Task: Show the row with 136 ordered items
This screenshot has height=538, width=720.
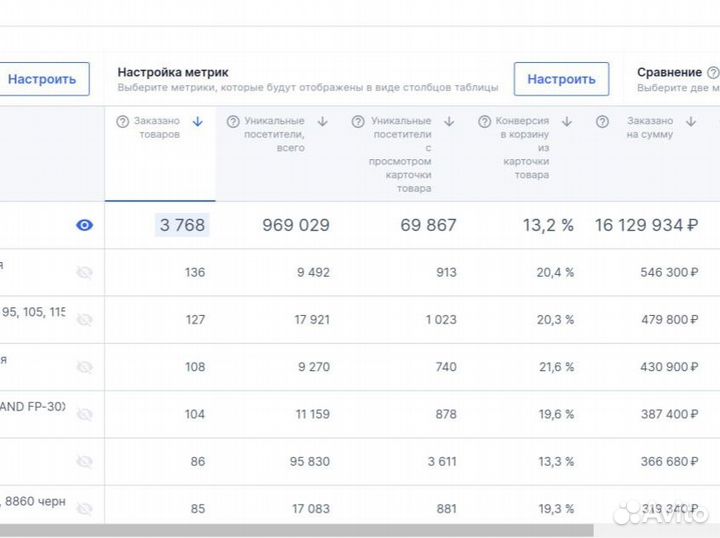Action: pyautogui.click(x=85, y=272)
